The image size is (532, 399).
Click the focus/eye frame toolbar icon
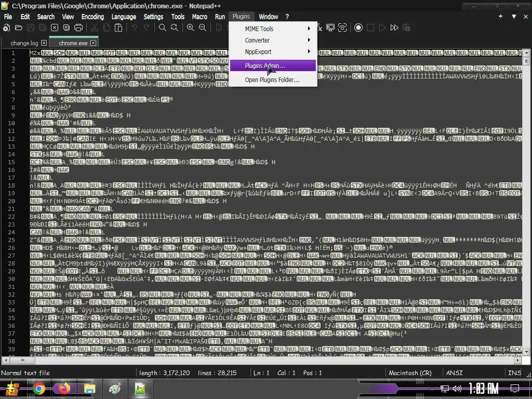point(342,28)
